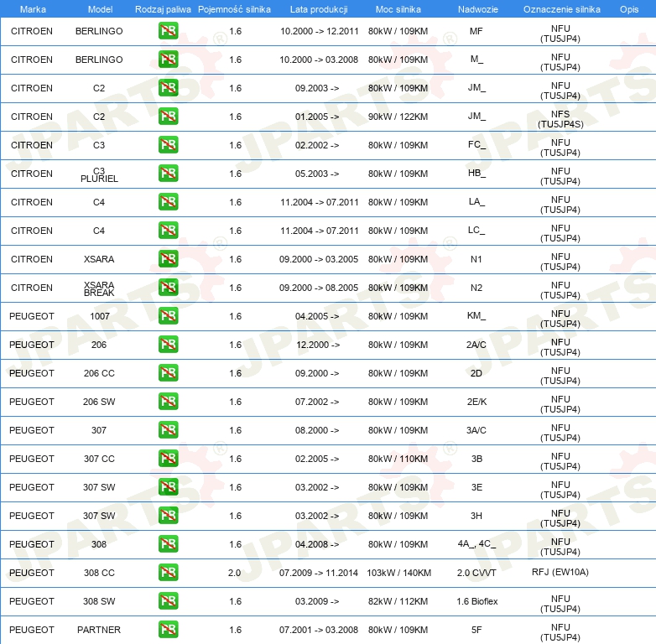Viewport: 656px width, 644px height.
Task: Select the XSARA BREAK model cell
Action: coord(99,288)
